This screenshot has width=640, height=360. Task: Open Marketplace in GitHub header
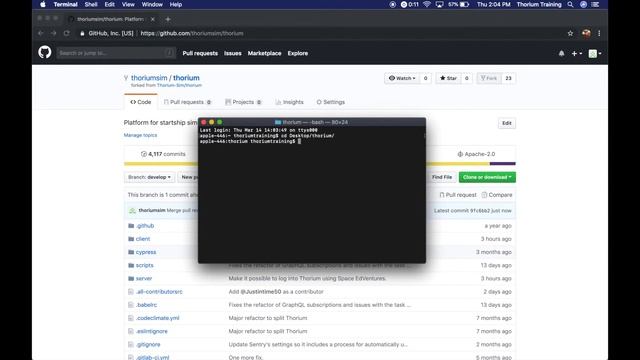pyautogui.click(x=264, y=53)
